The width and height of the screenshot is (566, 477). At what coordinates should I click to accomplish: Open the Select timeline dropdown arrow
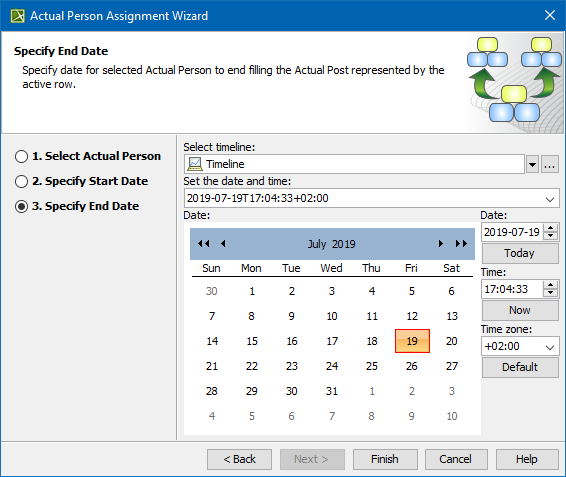click(532, 165)
